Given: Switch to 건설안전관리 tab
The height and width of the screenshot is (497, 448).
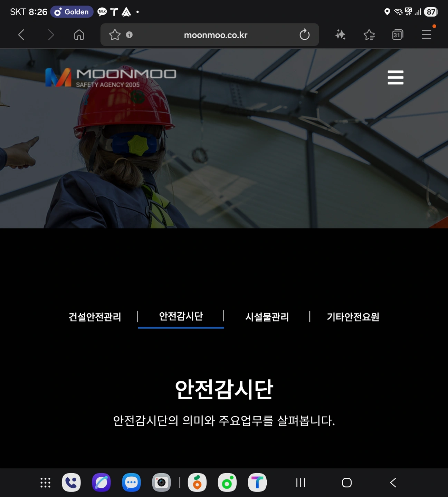Looking at the screenshot, I should tap(95, 317).
